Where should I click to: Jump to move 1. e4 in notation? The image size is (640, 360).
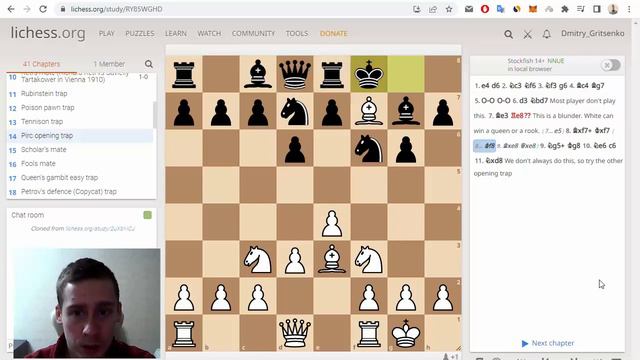(485, 86)
